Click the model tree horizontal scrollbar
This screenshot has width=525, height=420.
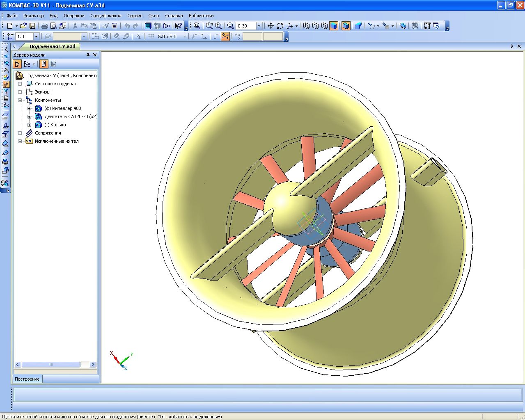pos(51,364)
